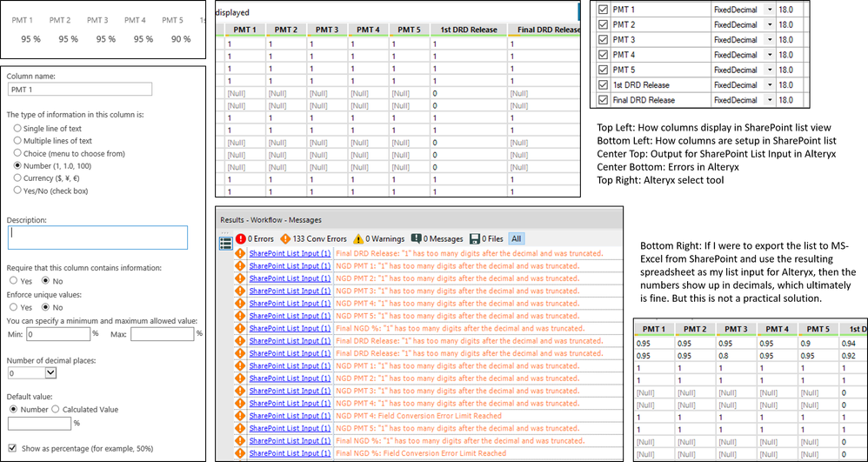Pick the Currency column type

click(x=17, y=178)
